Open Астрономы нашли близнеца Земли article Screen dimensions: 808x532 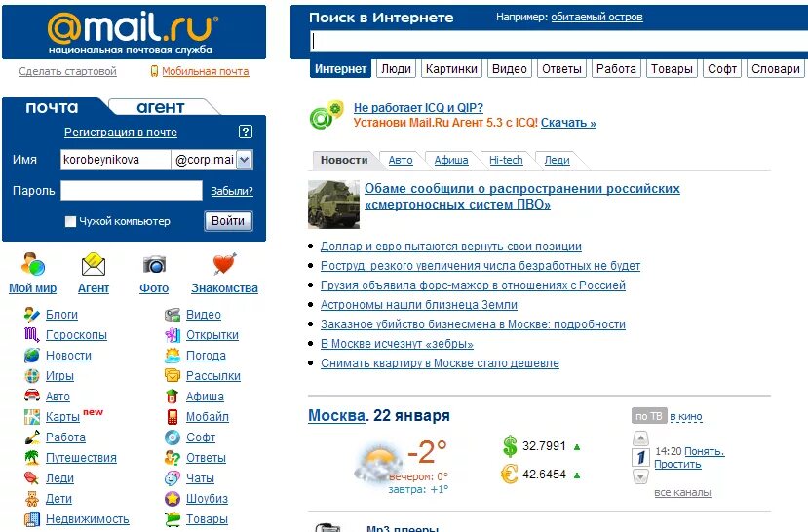pyautogui.click(x=418, y=305)
